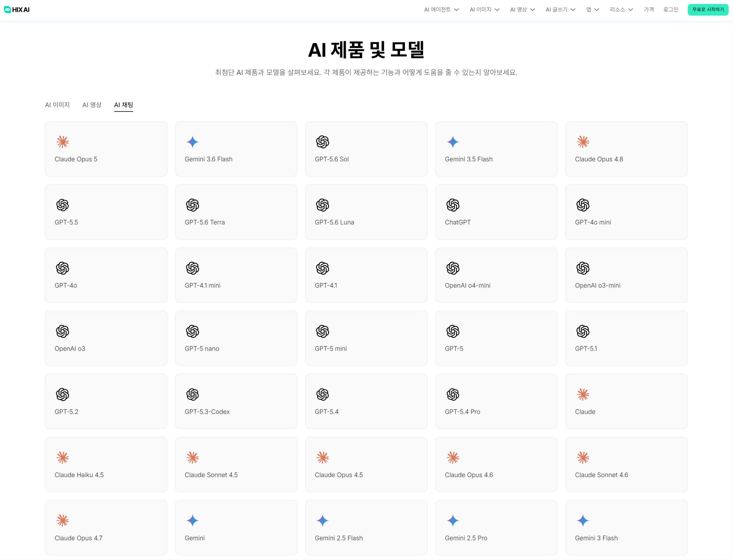The height and width of the screenshot is (560, 733).
Task: Click the HIX AI logo
Action: 17,10
